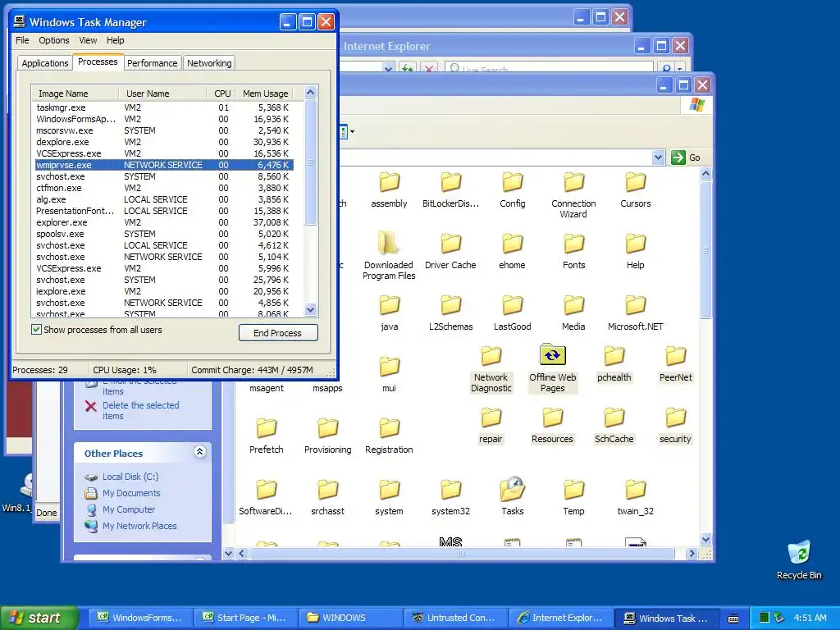The height and width of the screenshot is (630, 840).
Task: Open the twain_32 folder
Action: pyautogui.click(x=636, y=498)
